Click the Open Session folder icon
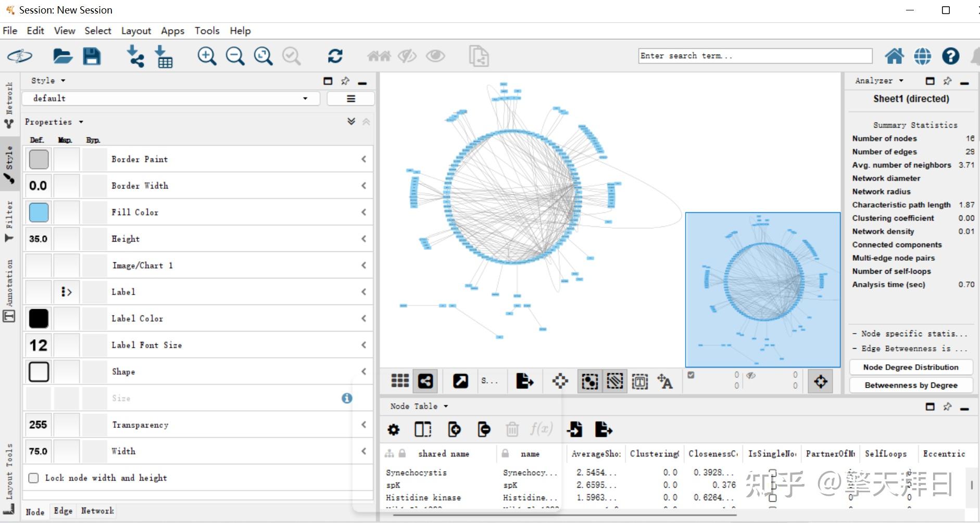The image size is (980, 523). [x=62, y=56]
